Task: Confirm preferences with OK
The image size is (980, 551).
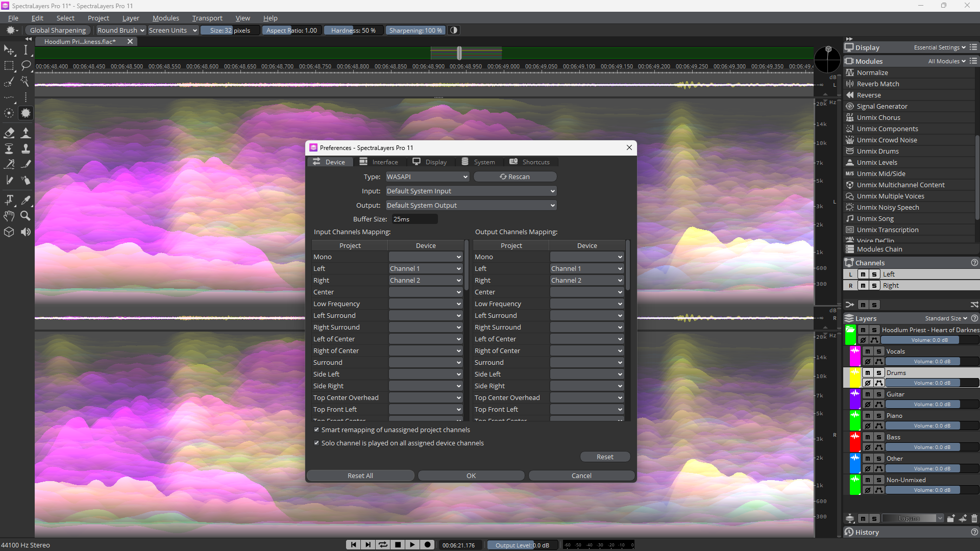Action: click(471, 475)
